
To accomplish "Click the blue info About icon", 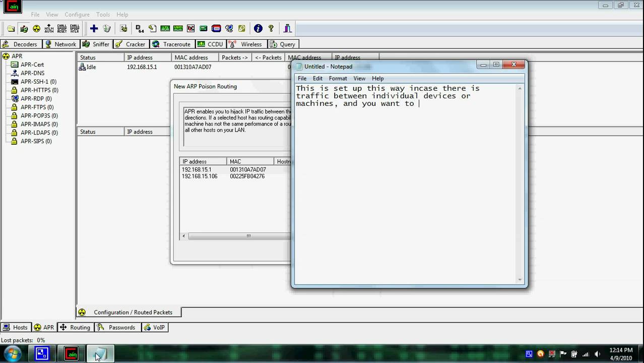I will 258,29.
